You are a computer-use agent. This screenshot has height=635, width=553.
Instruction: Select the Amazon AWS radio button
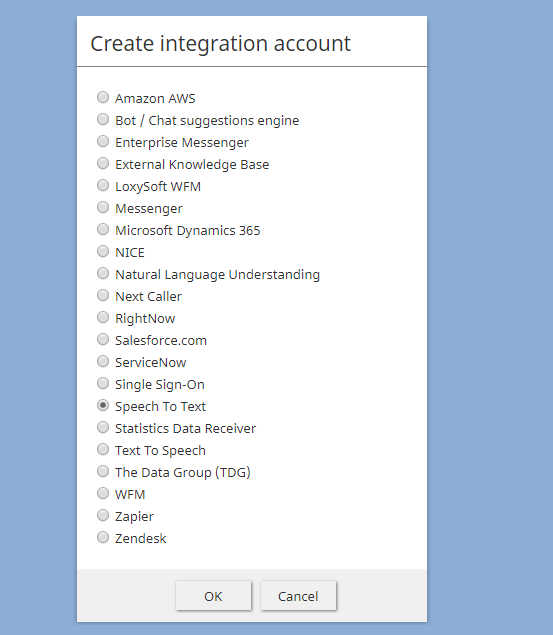[x=103, y=97]
